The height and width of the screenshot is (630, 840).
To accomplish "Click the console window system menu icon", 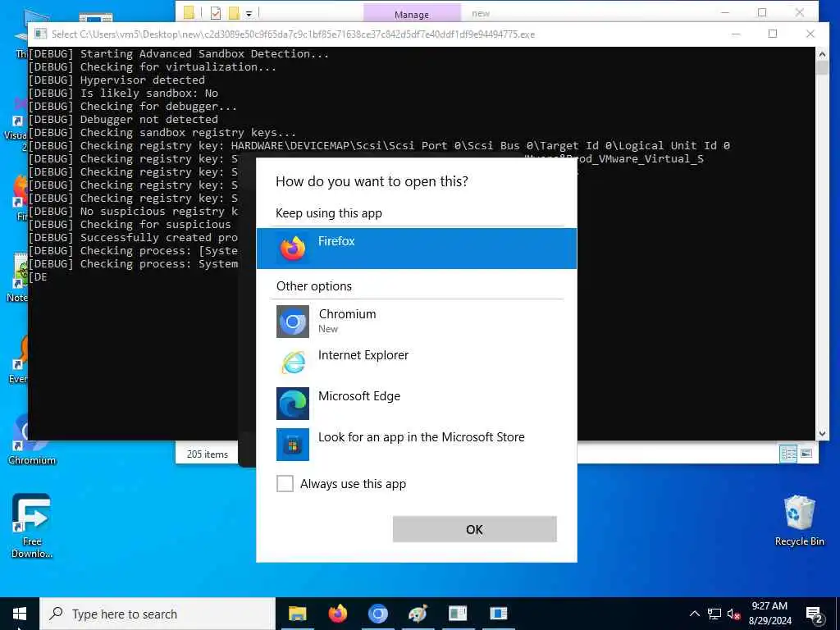I will [x=40, y=34].
